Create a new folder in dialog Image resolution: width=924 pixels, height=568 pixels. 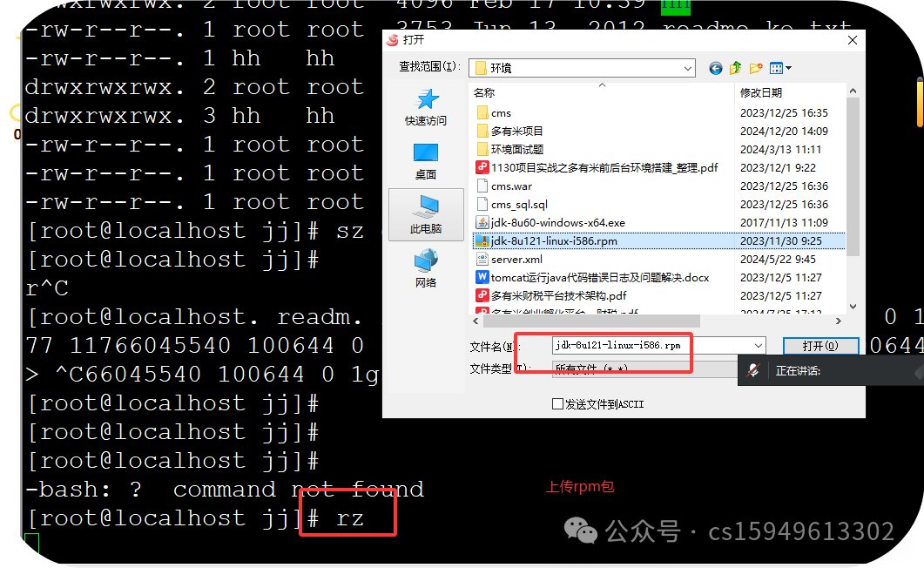[756, 68]
